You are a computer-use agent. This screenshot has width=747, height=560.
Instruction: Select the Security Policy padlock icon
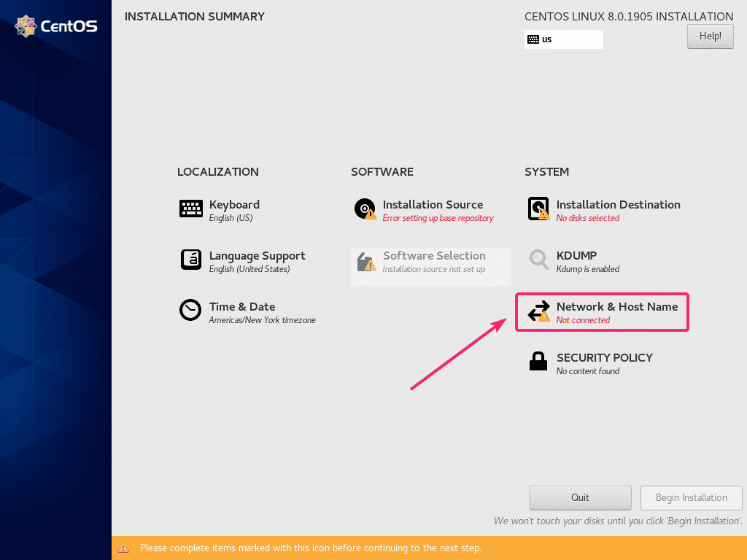(x=538, y=362)
